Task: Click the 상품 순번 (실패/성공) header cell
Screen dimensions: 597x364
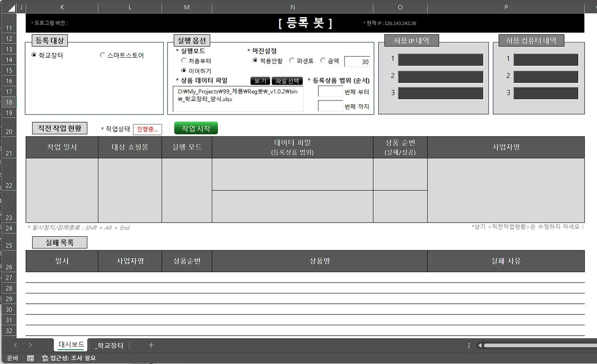Action: pyautogui.click(x=400, y=147)
